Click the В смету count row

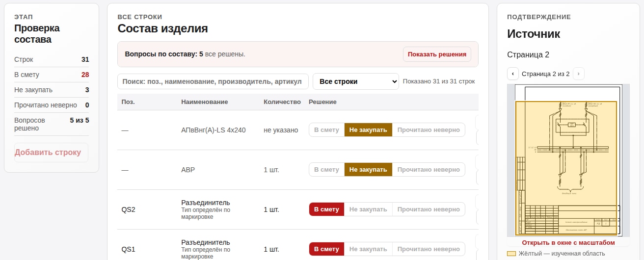[52, 75]
